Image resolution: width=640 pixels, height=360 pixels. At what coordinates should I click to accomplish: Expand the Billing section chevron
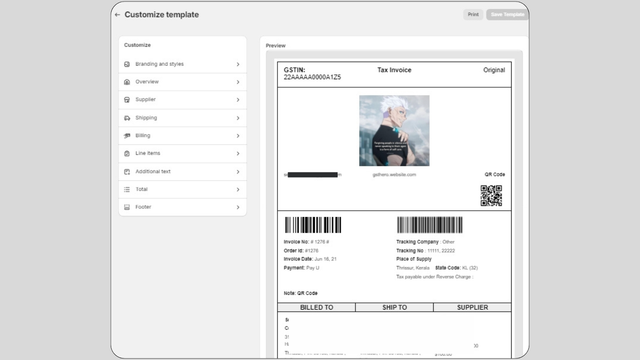click(x=238, y=136)
